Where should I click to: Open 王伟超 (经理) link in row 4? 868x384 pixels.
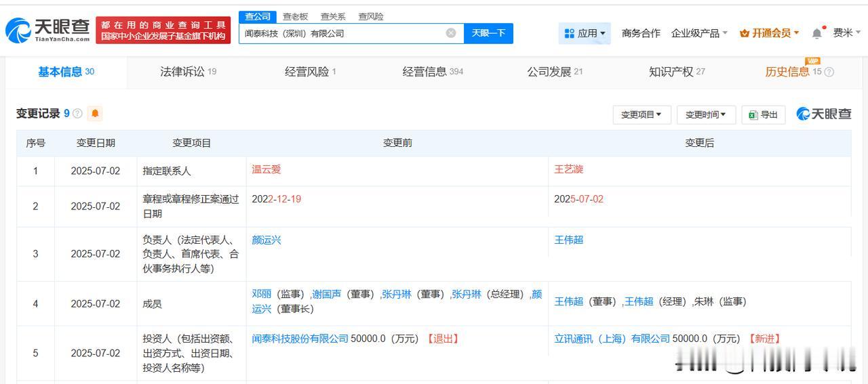click(x=639, y=301)
